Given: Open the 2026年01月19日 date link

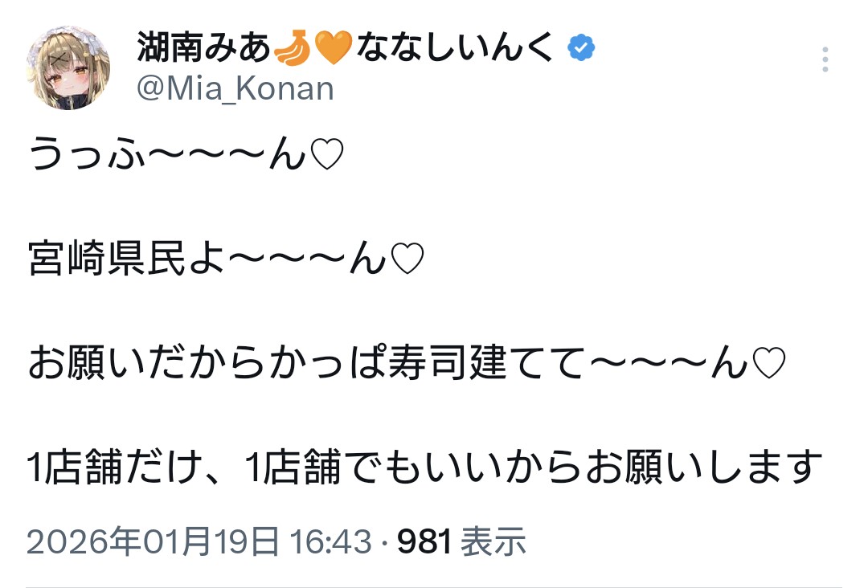Looking at the screenshot, I should click(x=153, y=542).
